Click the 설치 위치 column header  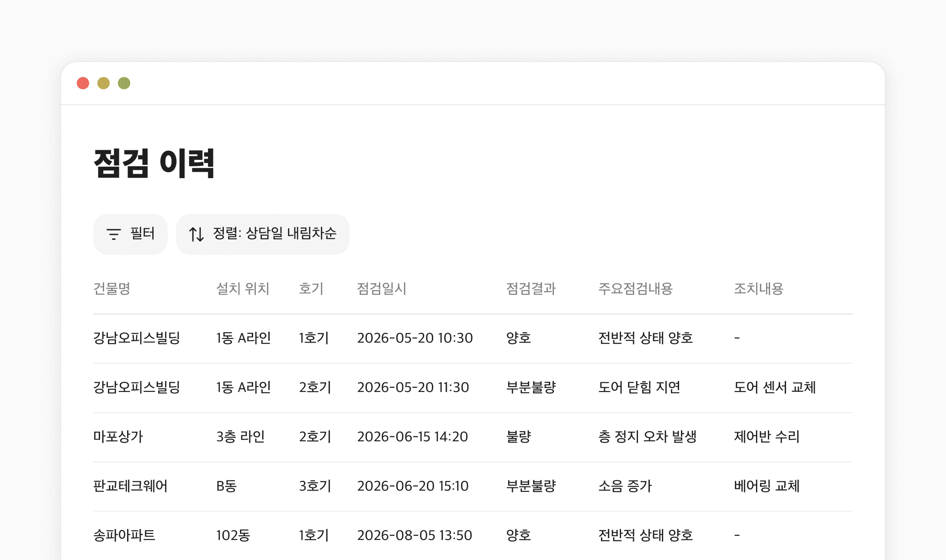click(243, 289)
